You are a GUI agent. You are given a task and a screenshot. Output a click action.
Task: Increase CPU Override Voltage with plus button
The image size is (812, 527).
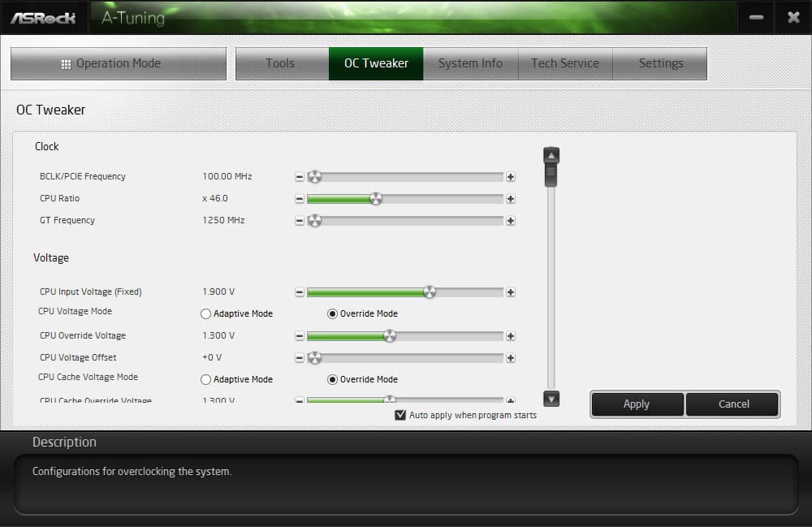(x=511, y=336)
